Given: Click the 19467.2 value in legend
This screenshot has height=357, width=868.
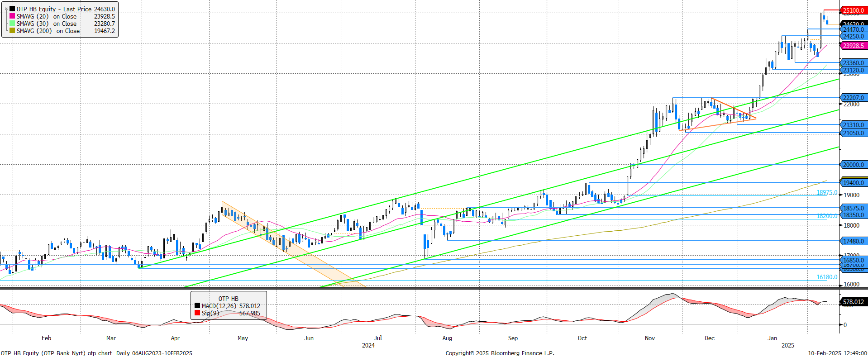Looking at the screenshot, I should [x=105, y=31].
